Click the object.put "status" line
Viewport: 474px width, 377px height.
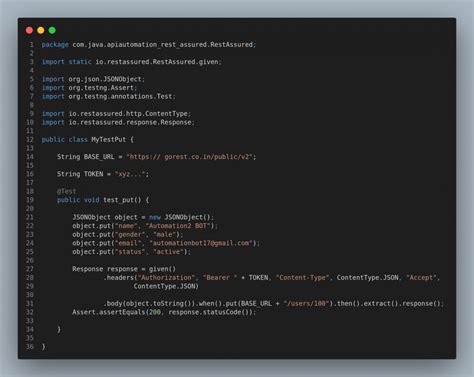tap(132, 252)
